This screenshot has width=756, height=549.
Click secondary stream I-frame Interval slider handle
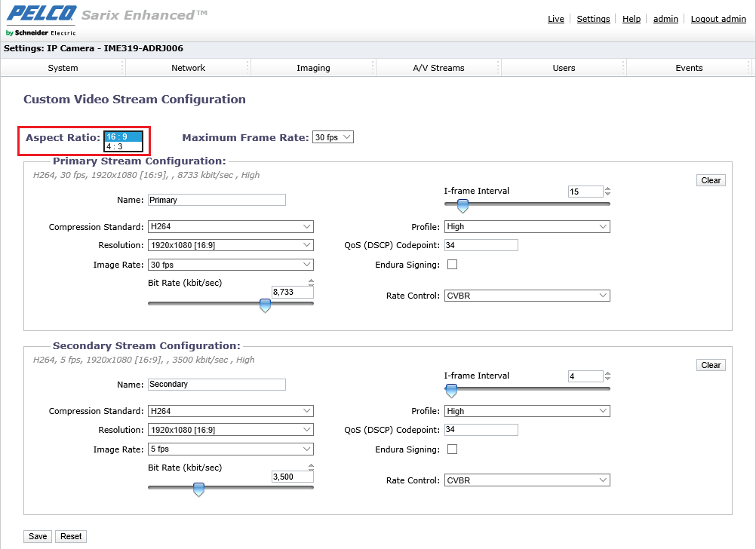pos(451,391)
